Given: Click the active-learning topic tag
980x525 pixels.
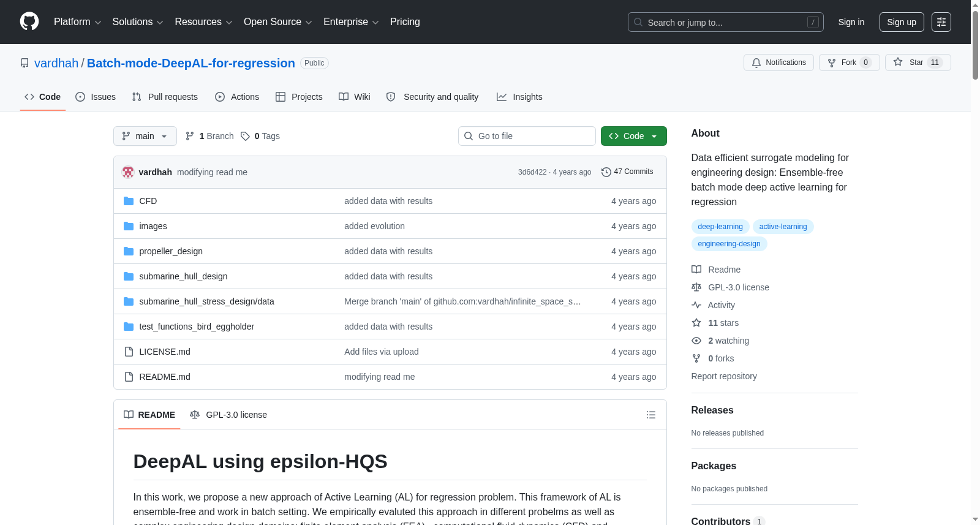Looking at the screenshot, I should click(x=783, y=227).
